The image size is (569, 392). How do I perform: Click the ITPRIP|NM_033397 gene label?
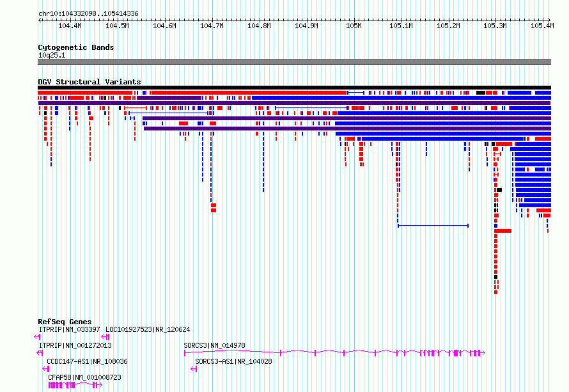coord(69,329)
